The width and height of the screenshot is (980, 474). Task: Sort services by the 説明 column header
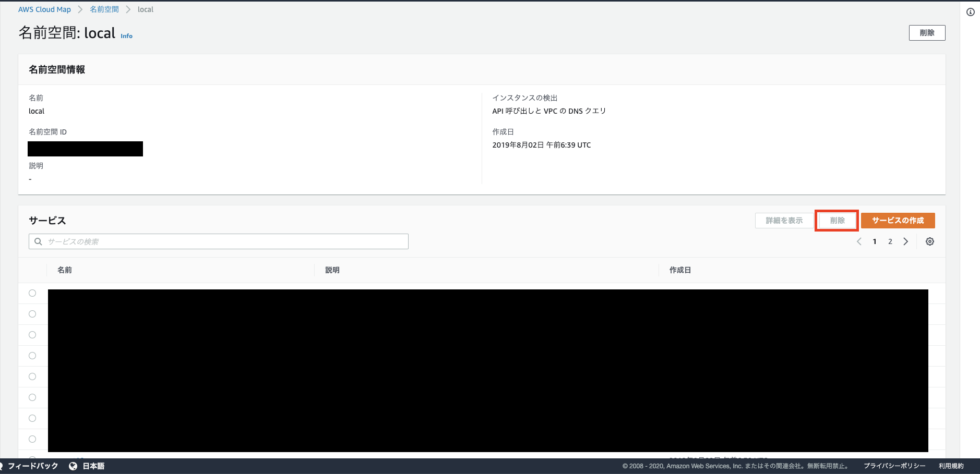coord(332,270)
